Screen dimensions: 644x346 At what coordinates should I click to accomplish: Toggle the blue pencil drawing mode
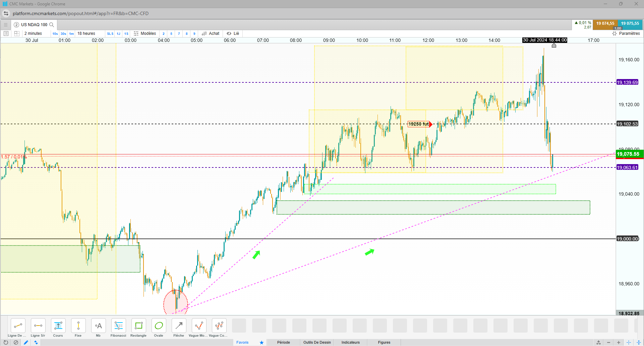26,342
